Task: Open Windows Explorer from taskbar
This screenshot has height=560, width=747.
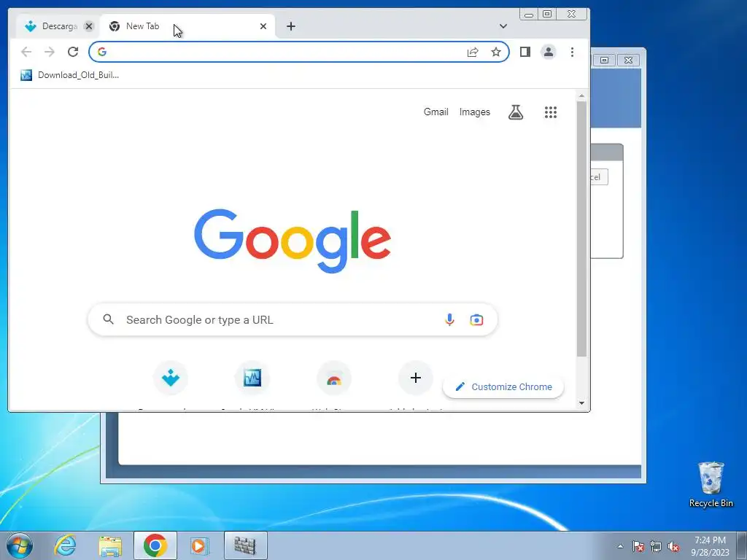Action: [110, 545]
